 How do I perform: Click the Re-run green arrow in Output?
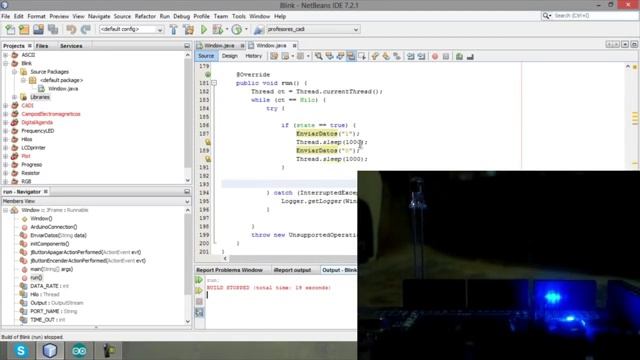click(199, 280)
